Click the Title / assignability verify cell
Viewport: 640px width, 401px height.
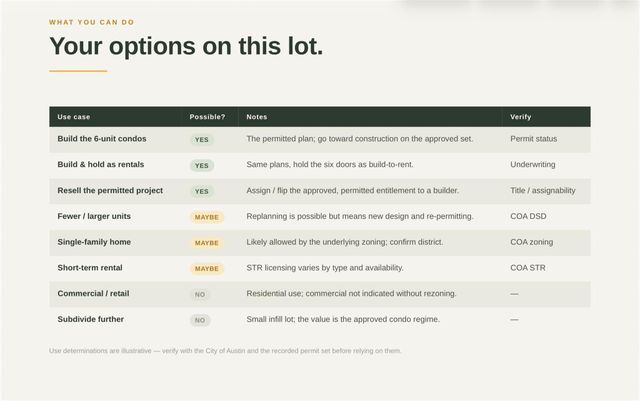[543, 190]
